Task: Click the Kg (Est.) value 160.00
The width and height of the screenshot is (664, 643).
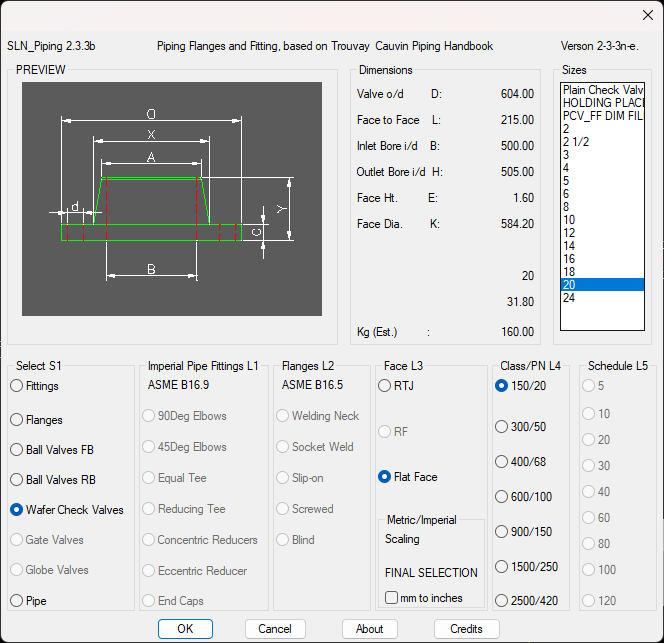Action: coord(517,332)
